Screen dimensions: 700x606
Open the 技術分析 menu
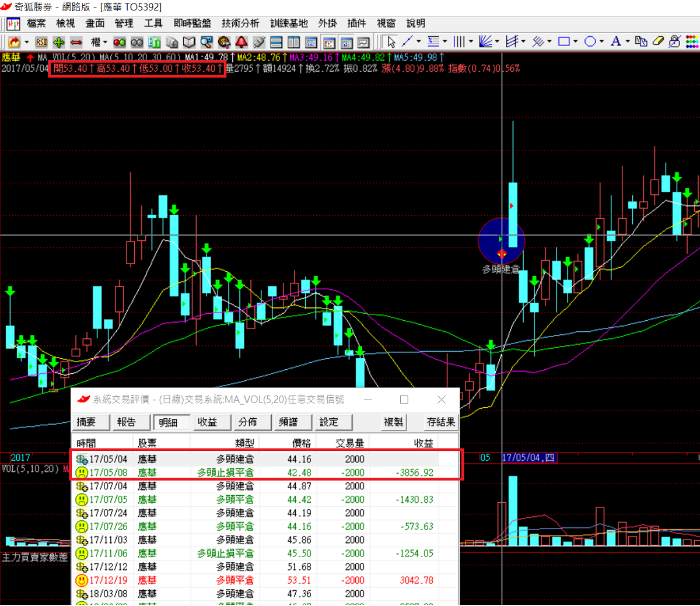pyautogui.click(x=240, y=23)
